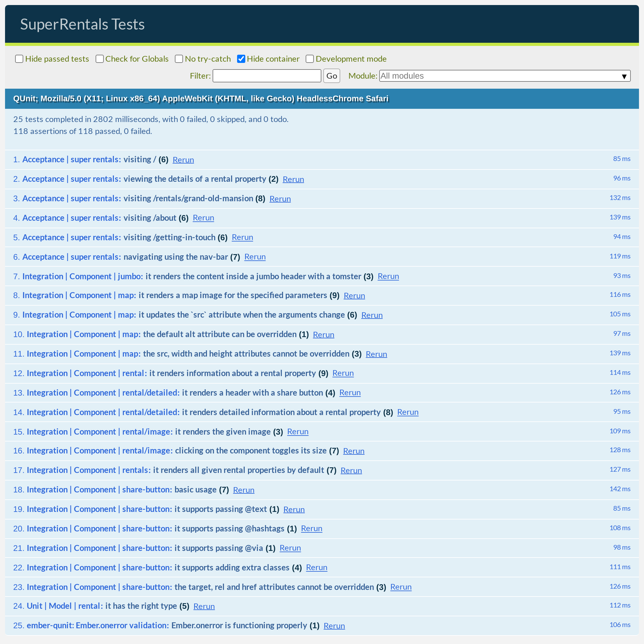Rerun renders the given image test
This screenshot has width=644, height=644.
pos(298,432)
